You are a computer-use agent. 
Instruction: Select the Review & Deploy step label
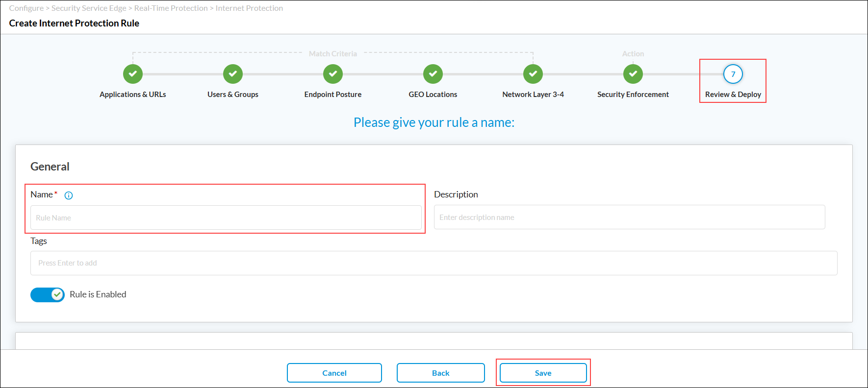tap(733, 95)
